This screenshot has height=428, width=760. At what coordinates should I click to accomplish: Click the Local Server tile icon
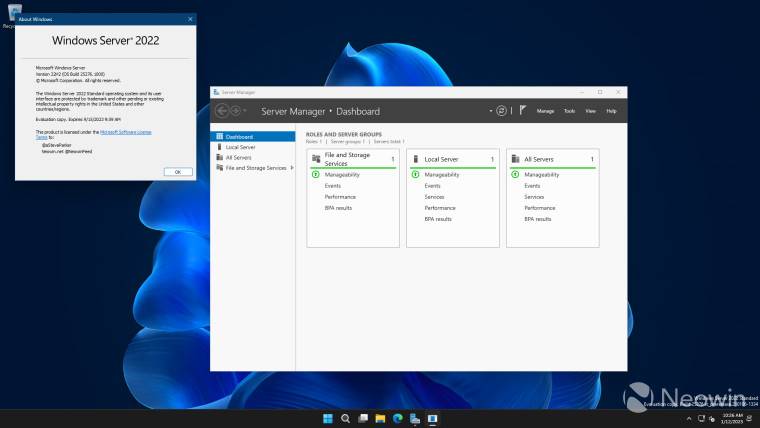(415, 159)
